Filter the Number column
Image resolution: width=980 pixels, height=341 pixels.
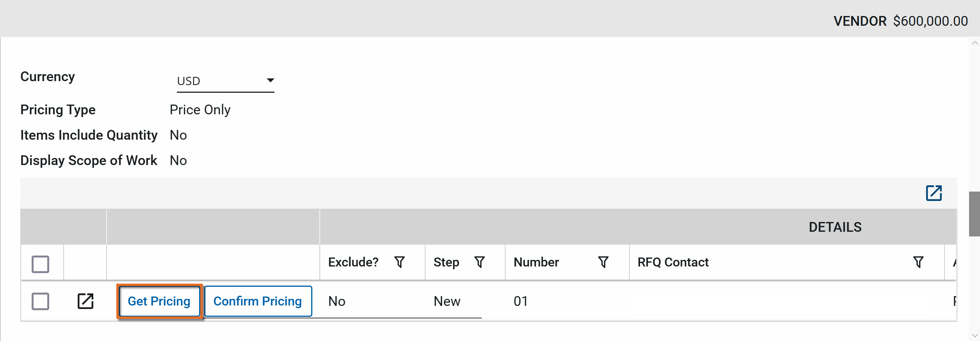603,262
